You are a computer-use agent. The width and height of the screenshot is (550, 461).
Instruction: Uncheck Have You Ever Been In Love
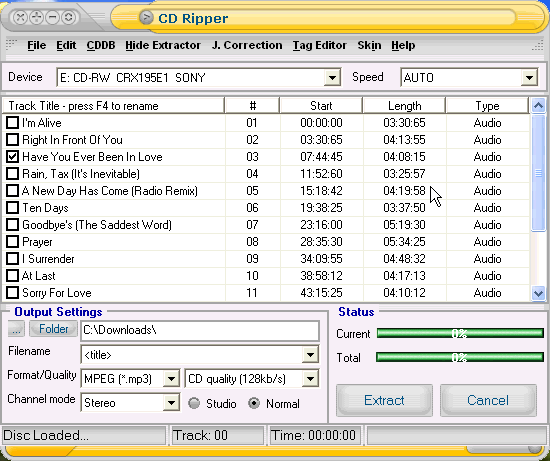point(13,157)
